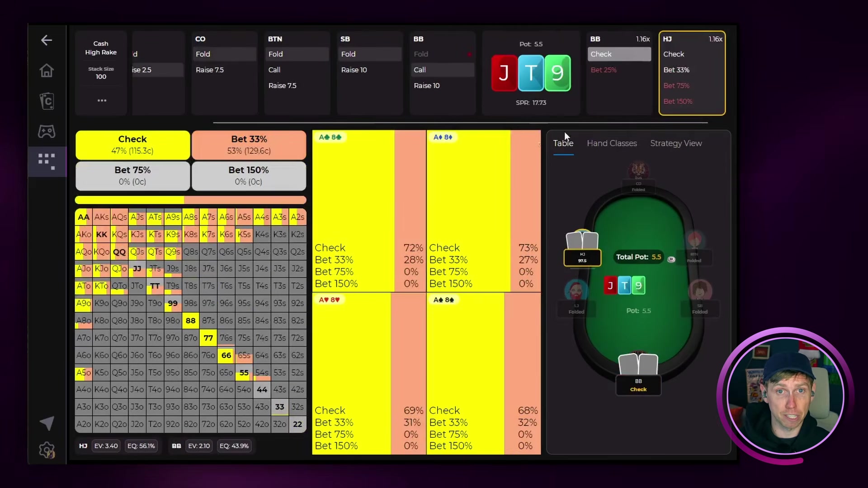868x488 pixels.
Task: Select HJ Bet 75% in highlighted panel
Action: tap(692, 85)
